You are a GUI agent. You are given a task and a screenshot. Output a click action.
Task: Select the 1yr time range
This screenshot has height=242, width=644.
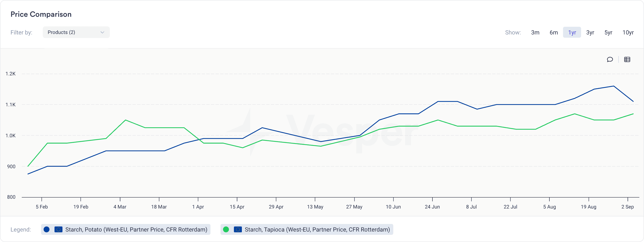572,33
